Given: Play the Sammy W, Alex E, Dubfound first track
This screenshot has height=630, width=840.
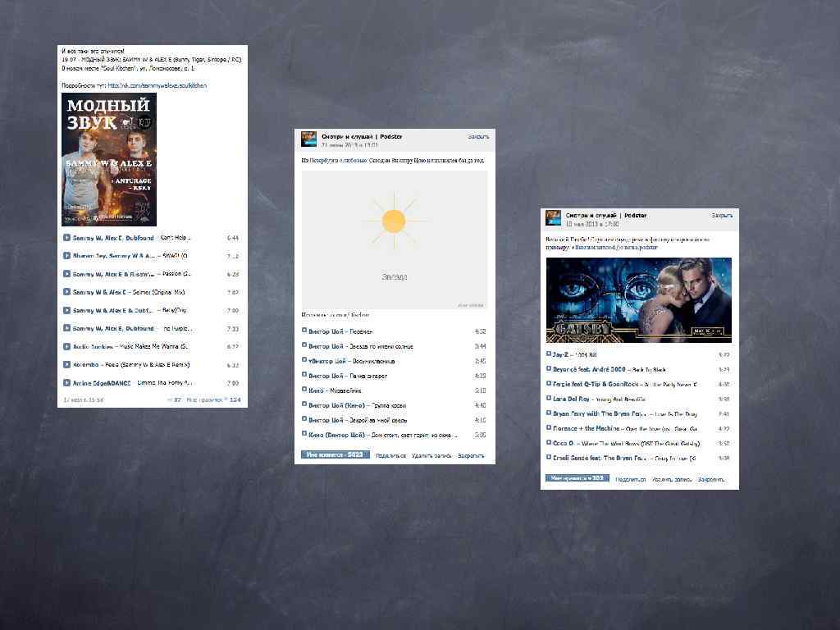Looking at the screenshot, I should 66,237.
